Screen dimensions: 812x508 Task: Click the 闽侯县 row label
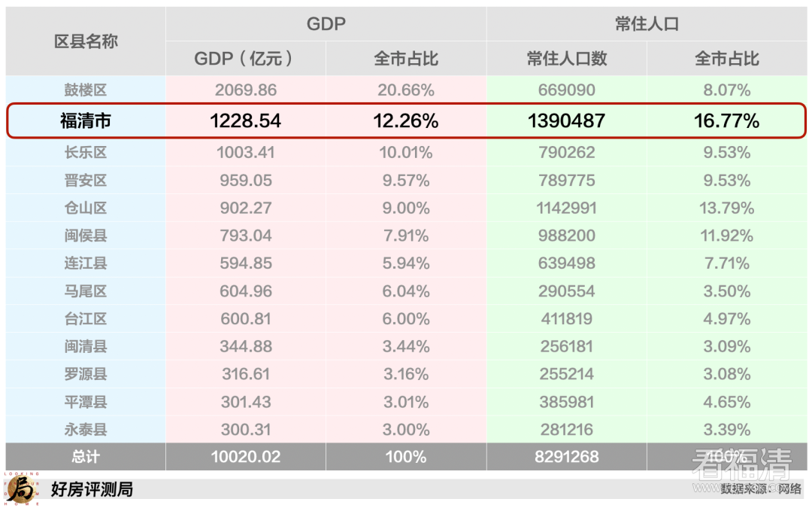(x=86, y=236)
